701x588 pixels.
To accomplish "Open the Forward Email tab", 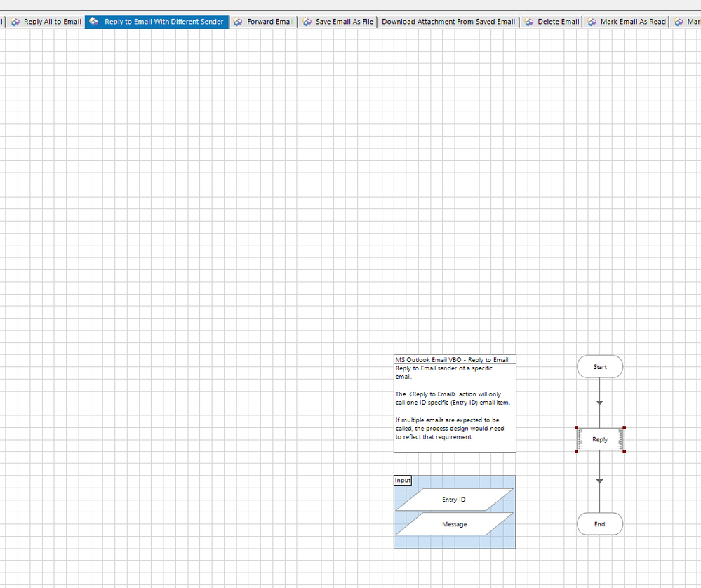I will pos(264,22).
